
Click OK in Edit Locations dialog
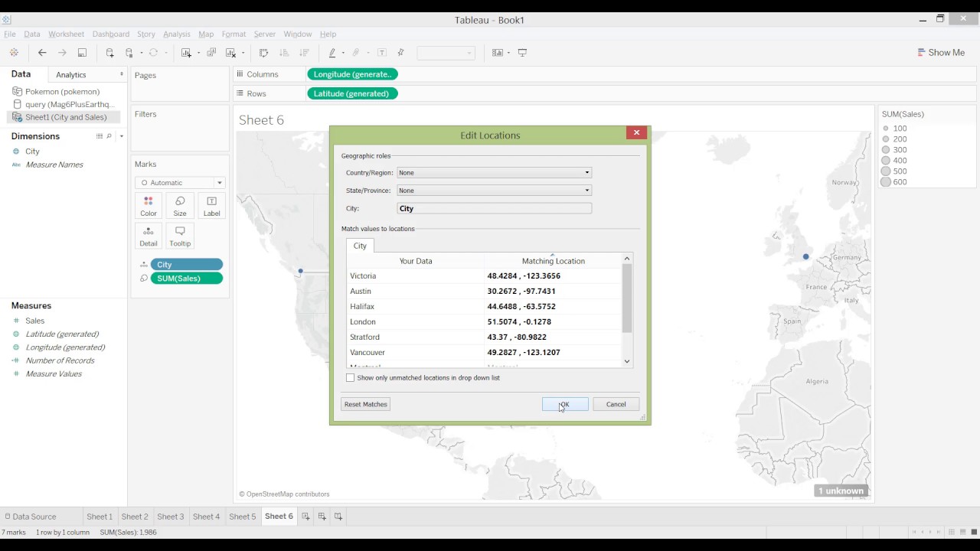pos(565,404)
